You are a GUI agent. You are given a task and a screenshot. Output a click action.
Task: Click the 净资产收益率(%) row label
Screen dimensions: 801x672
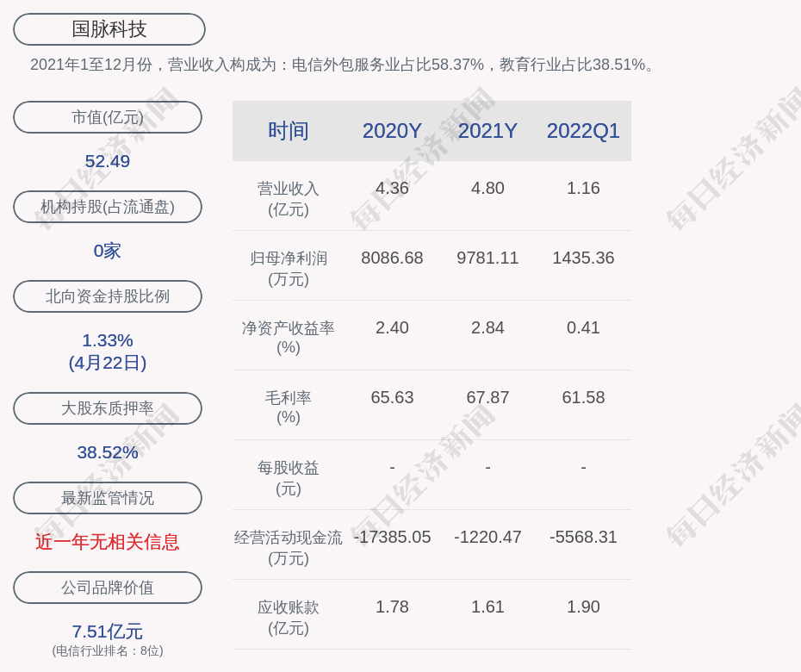point(289,338)
